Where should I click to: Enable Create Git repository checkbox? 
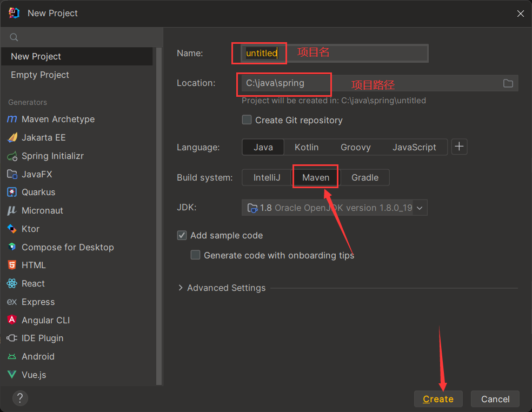pyautogui.click(x=247, y=120)
